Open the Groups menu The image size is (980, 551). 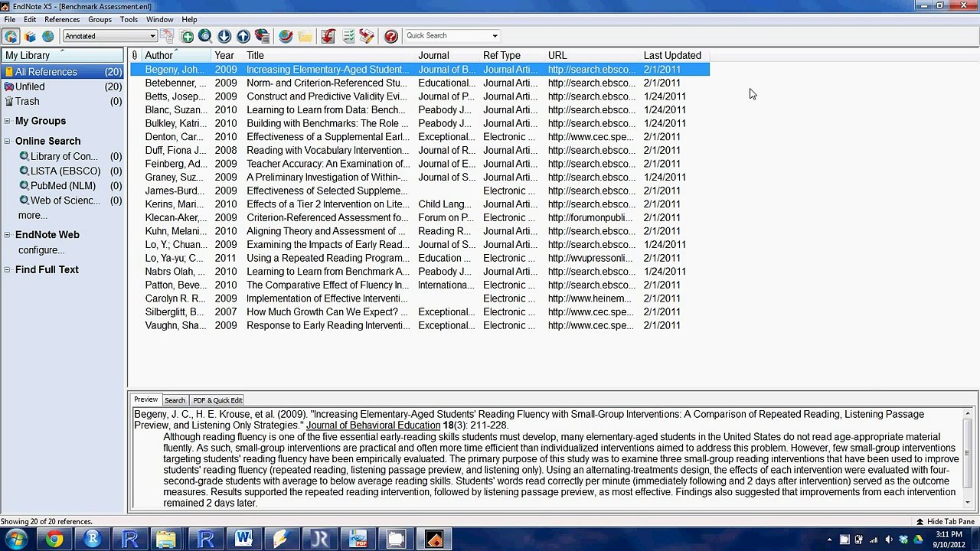click(100, 19)
